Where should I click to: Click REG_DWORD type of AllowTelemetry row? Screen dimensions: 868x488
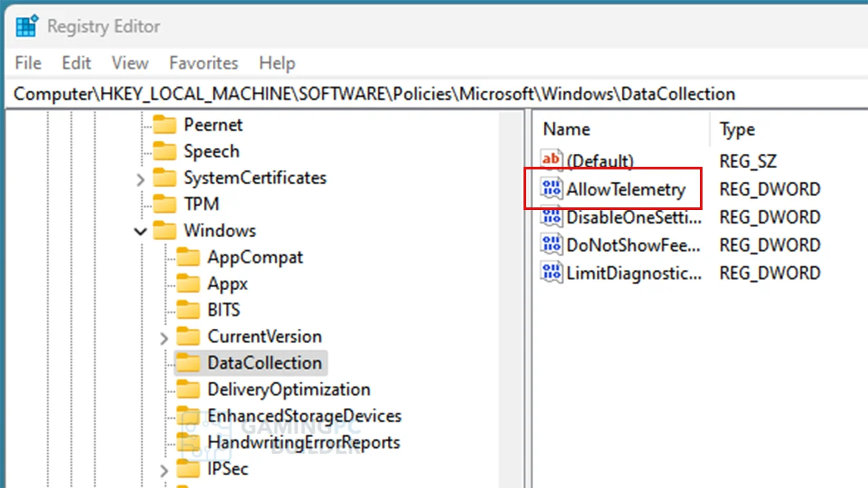[770, 189]
